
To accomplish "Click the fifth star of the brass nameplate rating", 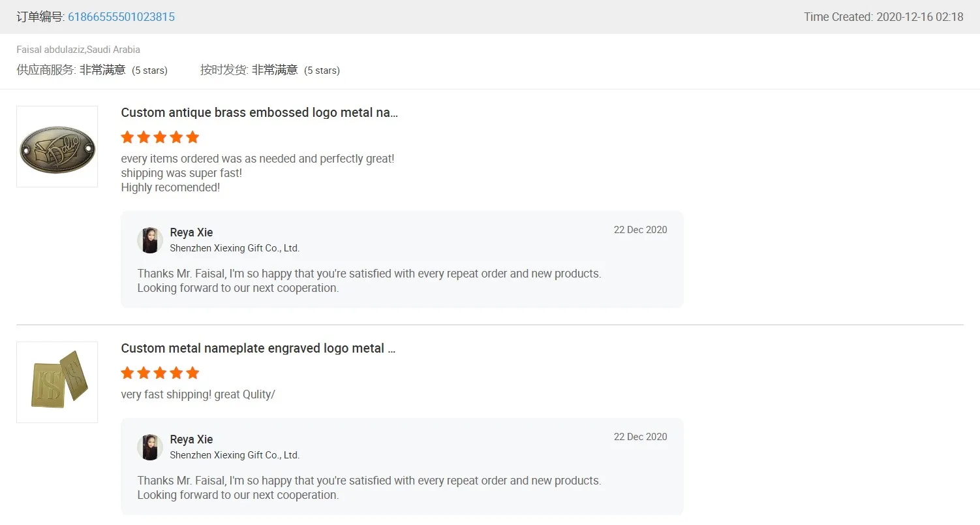I will pyautogui.click(x=192, y=137).
